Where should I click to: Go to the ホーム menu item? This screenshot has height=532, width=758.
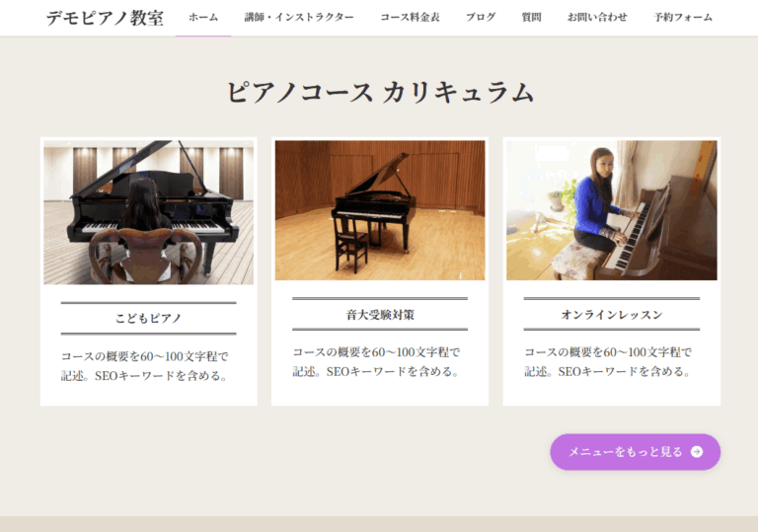pyautogui.click(x=203, y=18)
